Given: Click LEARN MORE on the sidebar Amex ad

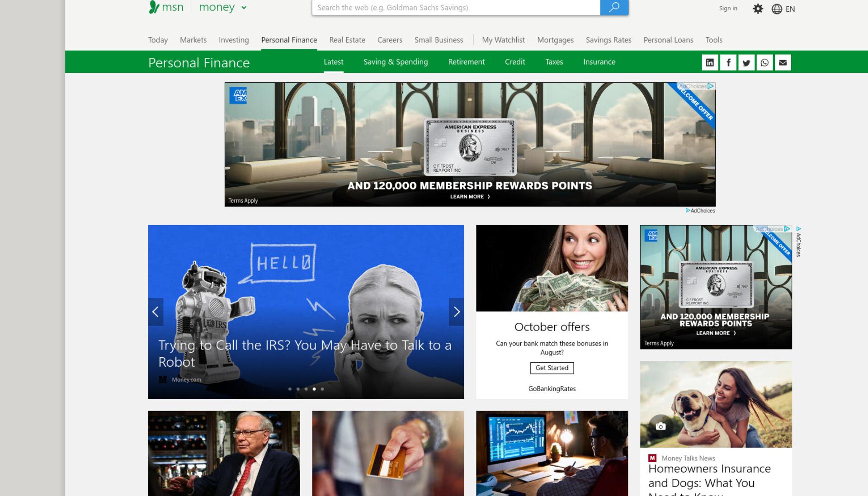Looking at the screenshot, I should coord(716,333).
